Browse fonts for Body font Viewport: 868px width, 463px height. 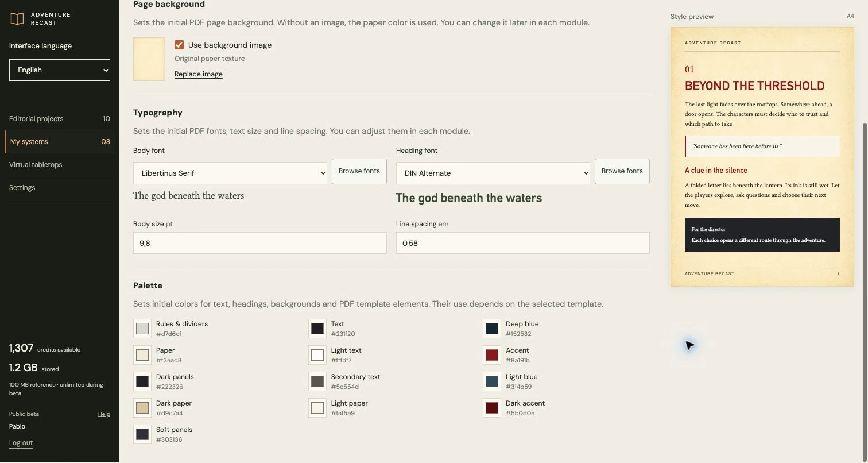[359, 171]
